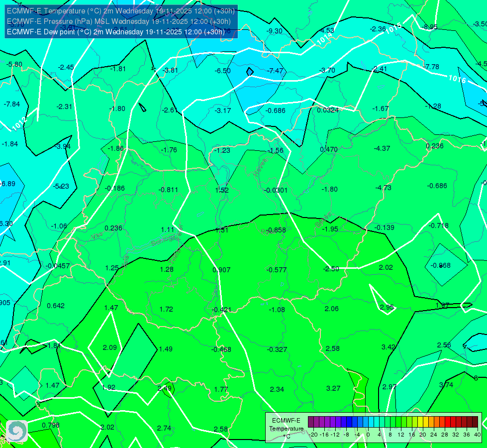Click the 1015 isobar label
Viewport: 487px width, 448px height.
coord(393,28)
